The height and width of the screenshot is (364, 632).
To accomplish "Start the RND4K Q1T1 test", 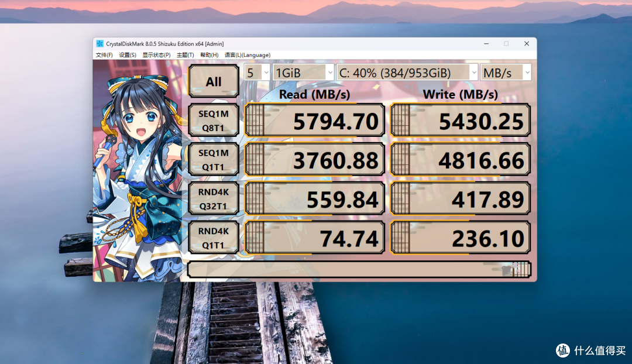I will (214, 238).
